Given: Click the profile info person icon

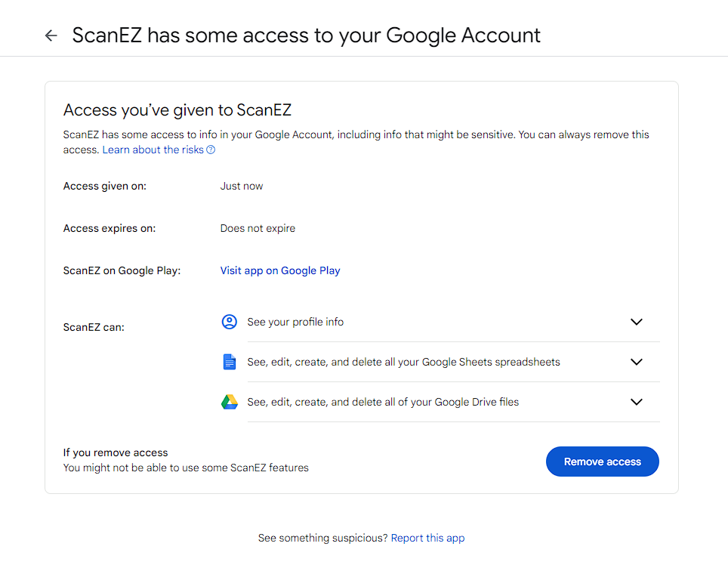Looking at the screenshot, I should point(230,322).
